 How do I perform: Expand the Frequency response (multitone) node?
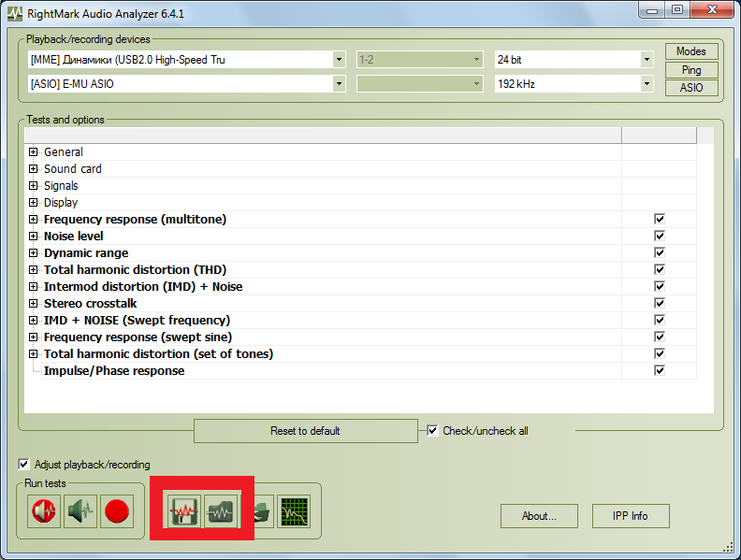33,219
